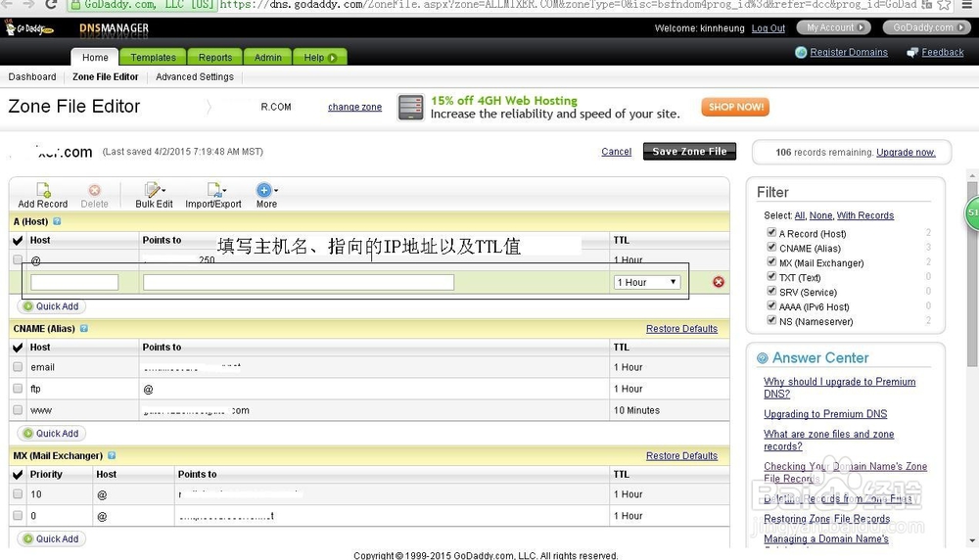Click Quick Add under A records
Viewport: 979px width, 560px height.
51,306
